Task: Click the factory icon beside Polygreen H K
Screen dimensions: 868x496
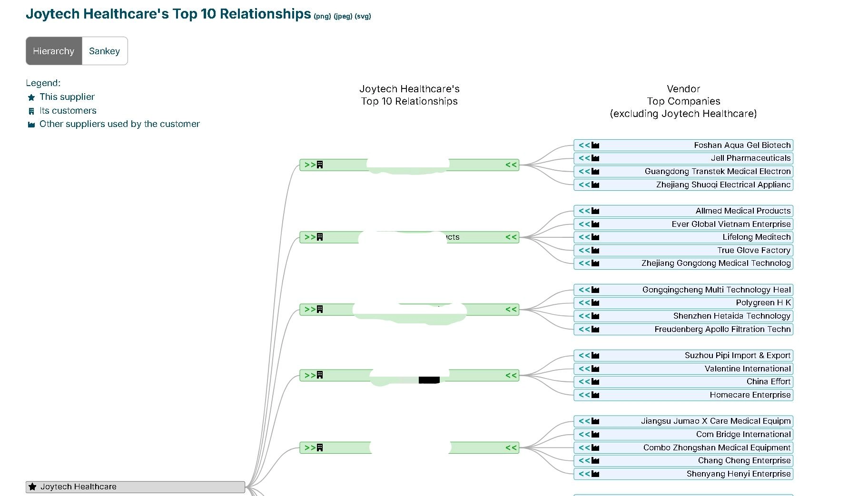Action: (595, 303)
